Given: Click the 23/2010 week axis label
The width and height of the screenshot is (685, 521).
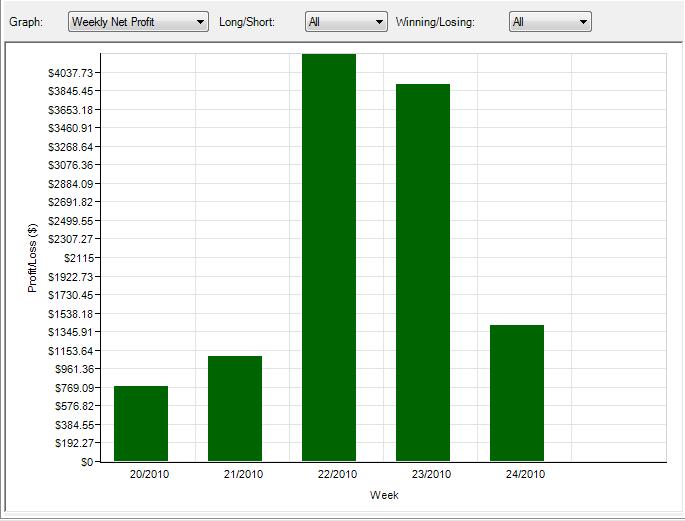Looking at the screenshot, I should tap(431, 474).
